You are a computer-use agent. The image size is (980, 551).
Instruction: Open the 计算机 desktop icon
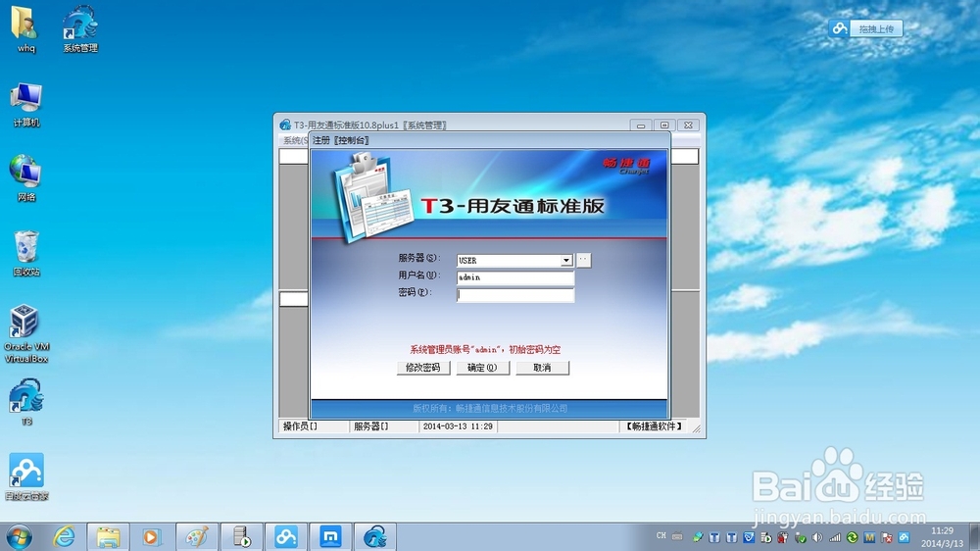click(x=25, y=105)
